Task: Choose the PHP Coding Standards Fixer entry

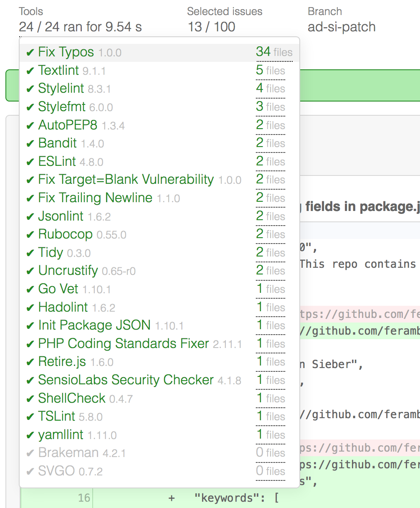Action: 159,344
